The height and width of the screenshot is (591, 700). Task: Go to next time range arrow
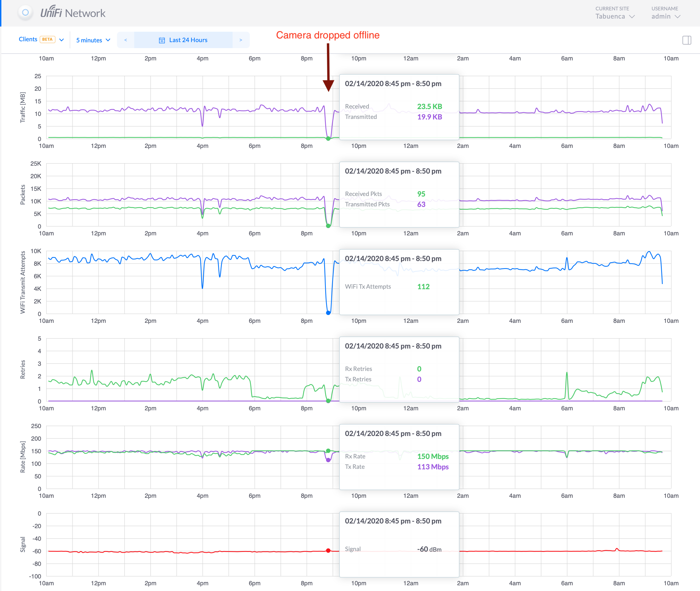[x=241, y=40]
